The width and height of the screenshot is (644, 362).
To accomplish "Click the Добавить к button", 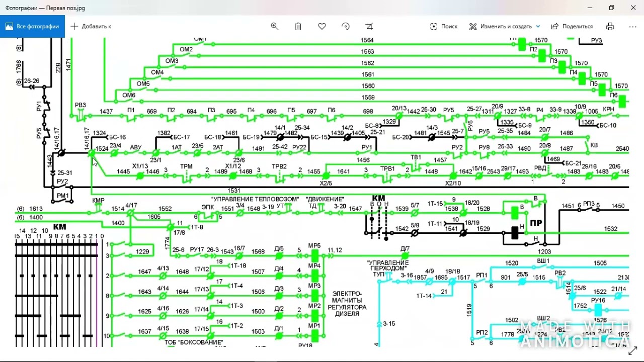I will [x=91, y=27].
